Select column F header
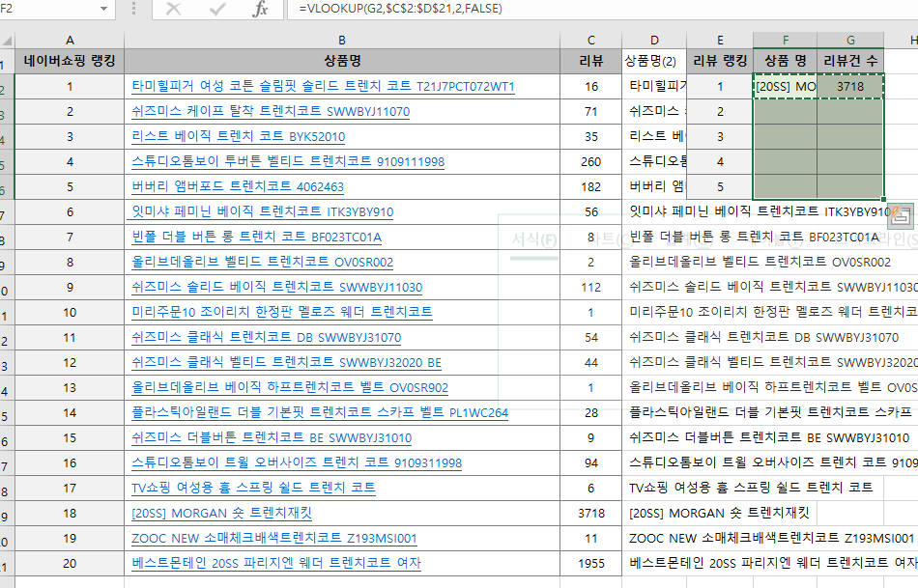This screenshot has width=918, height=588. (x=785, y=41)
